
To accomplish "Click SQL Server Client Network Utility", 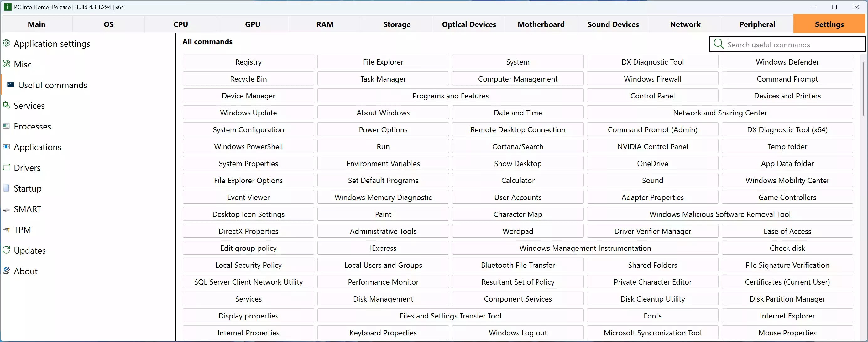I will pyautogui.click(x=248, y=282).
